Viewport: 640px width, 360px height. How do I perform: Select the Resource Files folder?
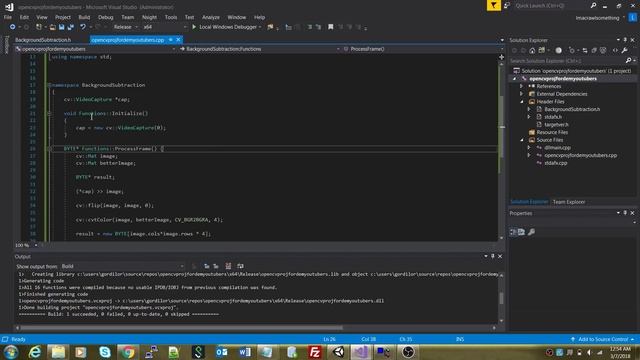(x=552, y=133)
